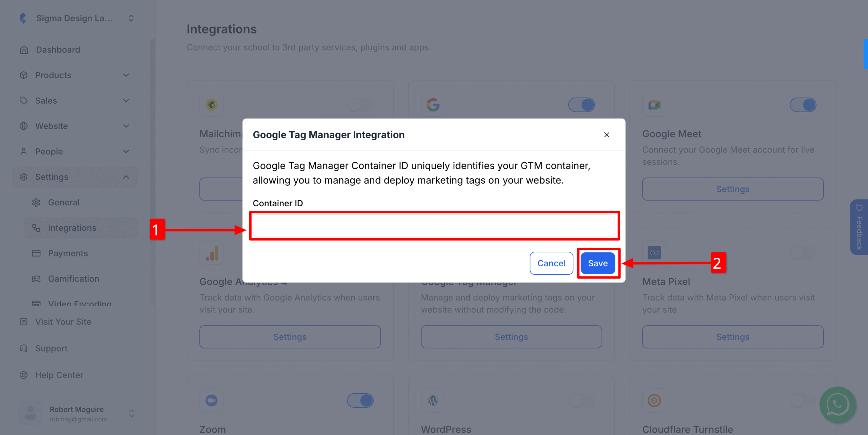
Task: Click the WordPress logo icon
Action: [x=433, y=400]
